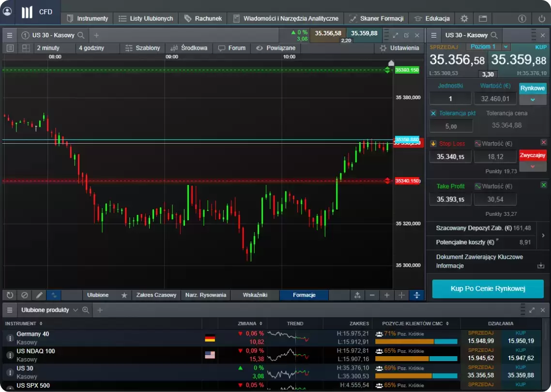Open Skaner Formacji menu
Viewport: 551px width, 392px height.
coord(376,18)
